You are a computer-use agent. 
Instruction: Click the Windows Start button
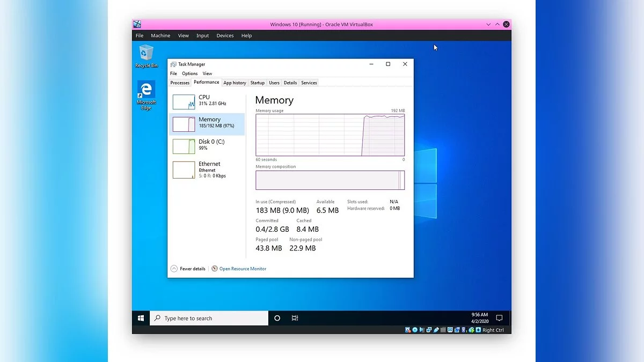[x=141, y=318]
